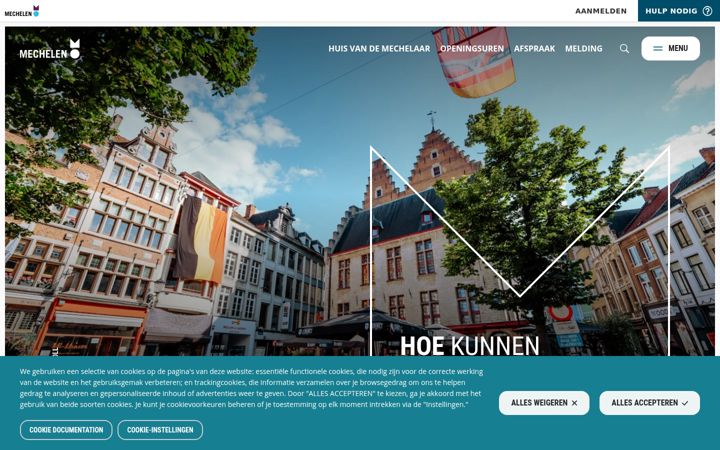The image size is (720, 450).
Task: Click the help question mark icon
Action: [x=708, y=11]
